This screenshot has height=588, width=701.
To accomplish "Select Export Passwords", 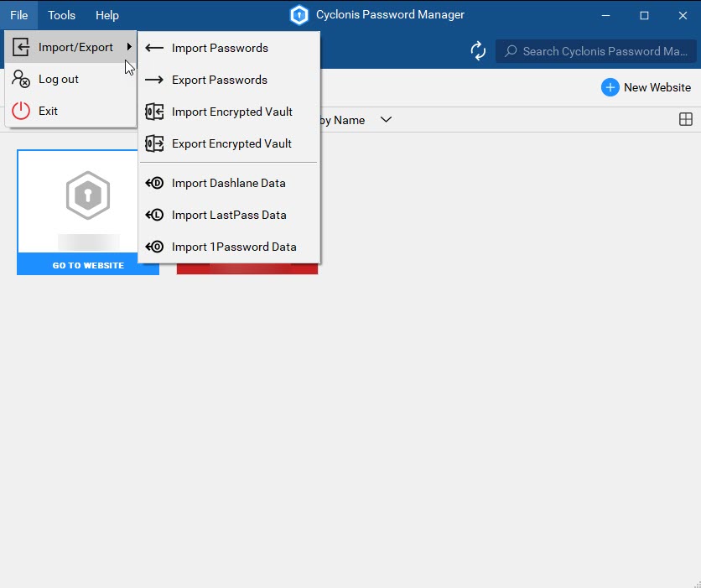I will pyautogui.click(x=229, y=80).
